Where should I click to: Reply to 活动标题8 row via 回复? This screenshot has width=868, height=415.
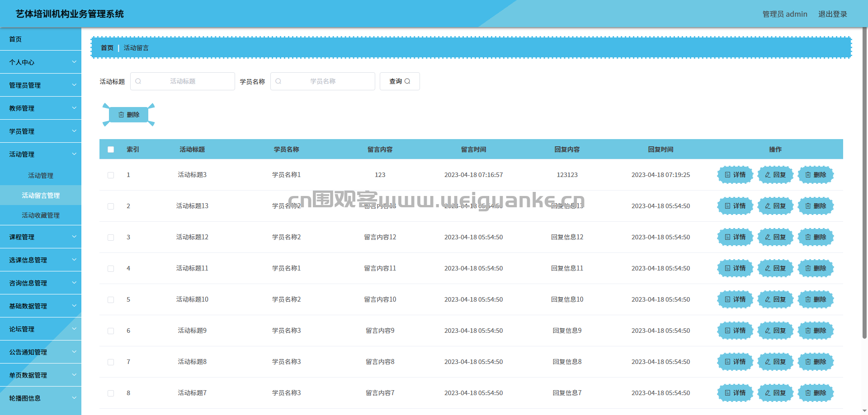pyautogui.click(x=775, y=362)
